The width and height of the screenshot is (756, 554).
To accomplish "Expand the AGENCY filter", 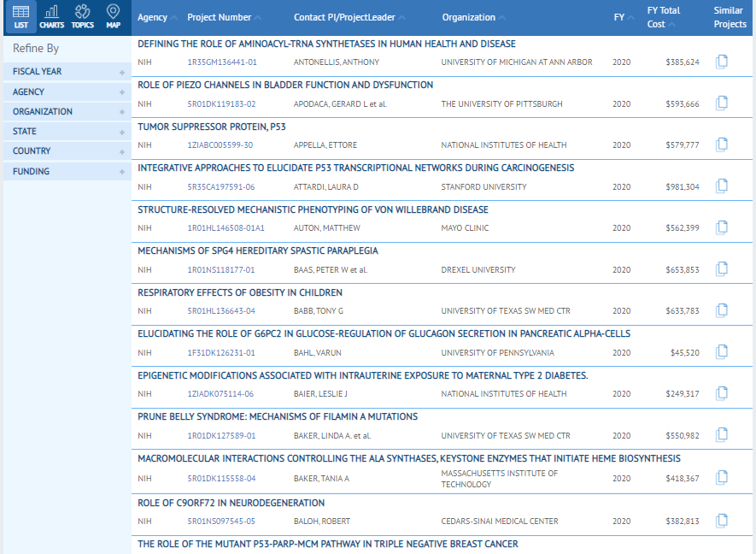I will [67, 91].
